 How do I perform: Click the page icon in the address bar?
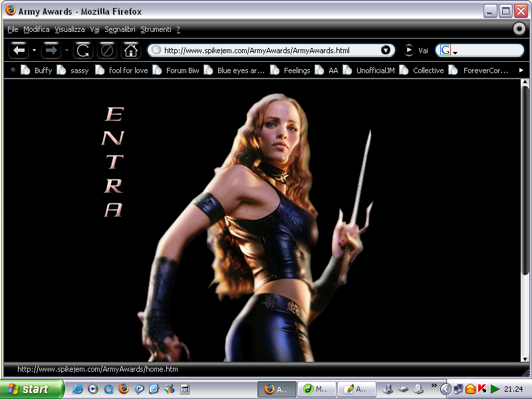coord(156,51)
